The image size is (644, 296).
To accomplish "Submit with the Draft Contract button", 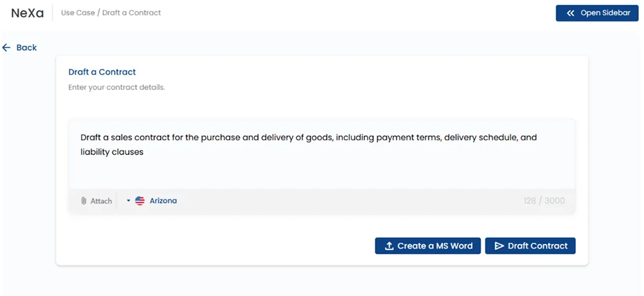I will pyautogui.click(x=530, y=246).
